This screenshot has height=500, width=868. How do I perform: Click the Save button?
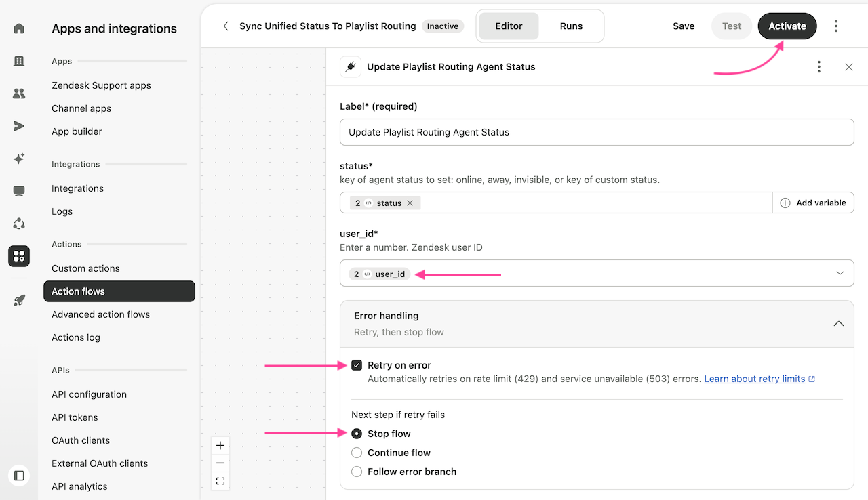[x=684, y=26]
